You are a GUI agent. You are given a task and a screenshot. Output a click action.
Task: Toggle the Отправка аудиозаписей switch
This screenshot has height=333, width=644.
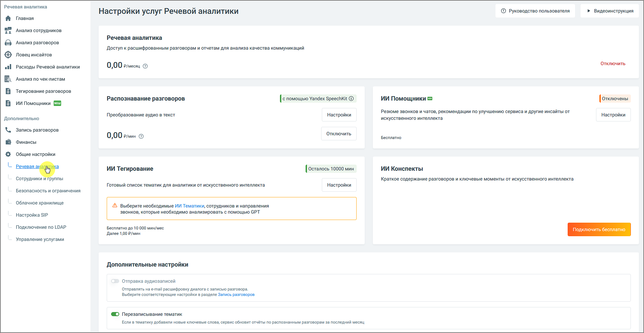[x=115, y=281]
